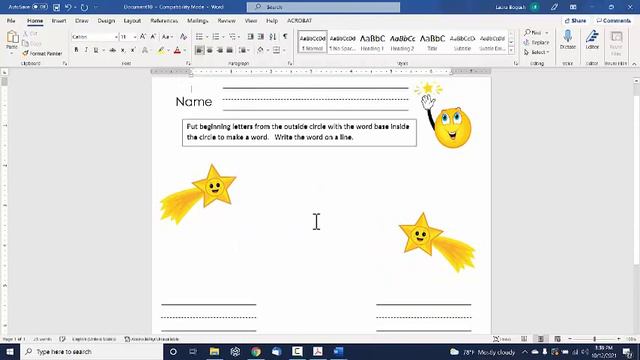This screenshot has width=640, height=360.
Task: Apply the Heading 1 style
Action: (372, 42)
